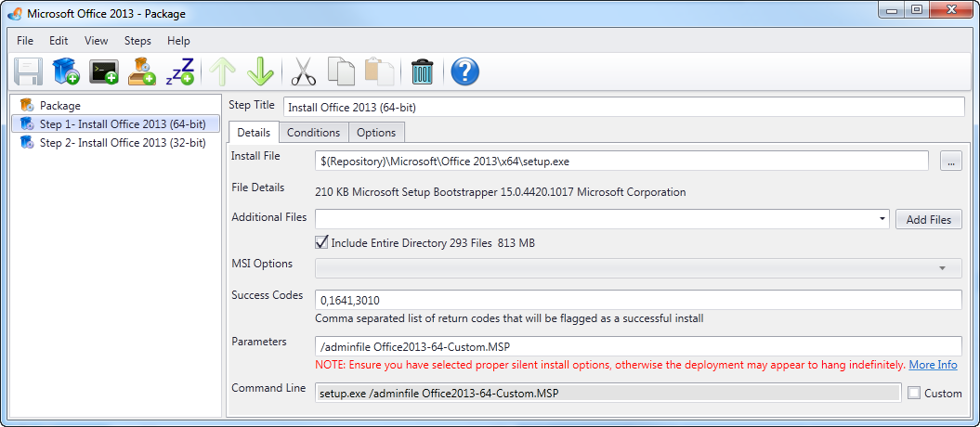Viewport: 980px width, 427px height.
Task: Open the Options tab
Action: pos(376,133)
